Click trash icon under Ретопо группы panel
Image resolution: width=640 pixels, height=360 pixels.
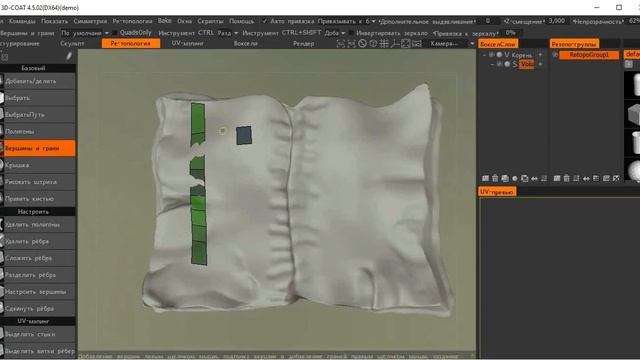[567, 178]
